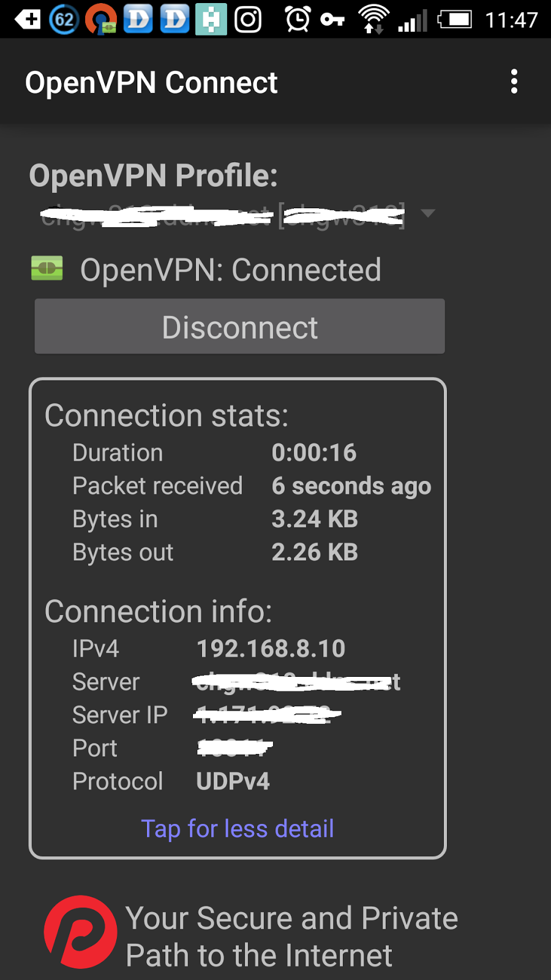
Task: Tap the OpenVPN notification icon in status bar
Action: coord(101,19)
